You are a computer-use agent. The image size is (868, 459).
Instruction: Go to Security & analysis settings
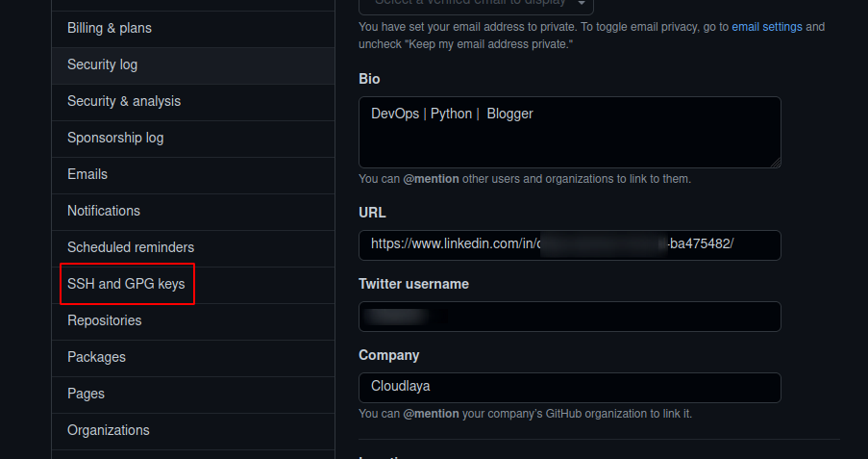192,102
